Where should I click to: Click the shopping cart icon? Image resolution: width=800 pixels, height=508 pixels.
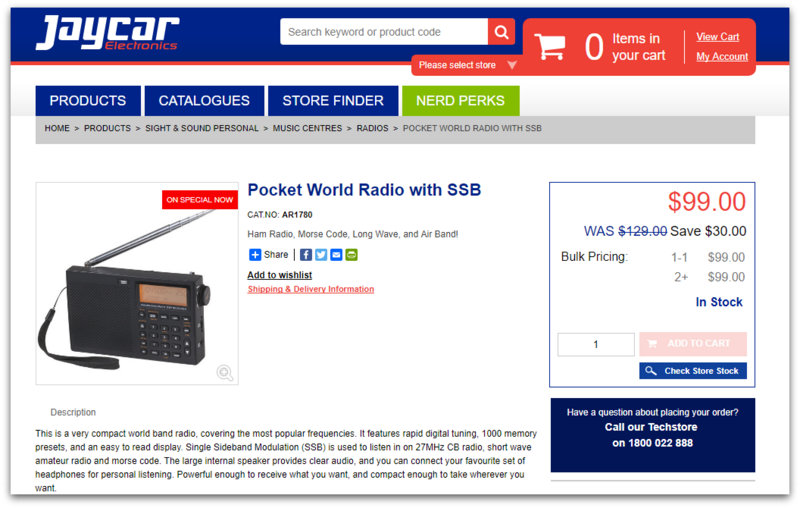pos(549,46)
